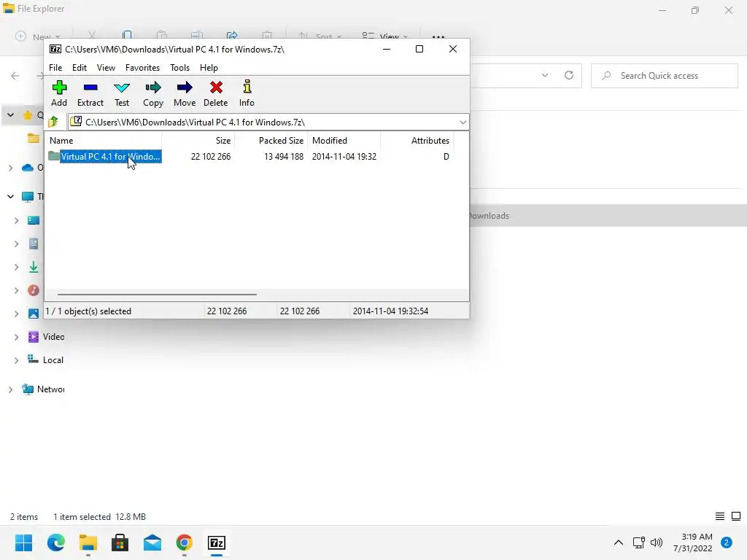Select the Copy toolbar icon in 7-Zip
Image resolution: width=747 pixels, height=560 pixels.
(153, 93)
